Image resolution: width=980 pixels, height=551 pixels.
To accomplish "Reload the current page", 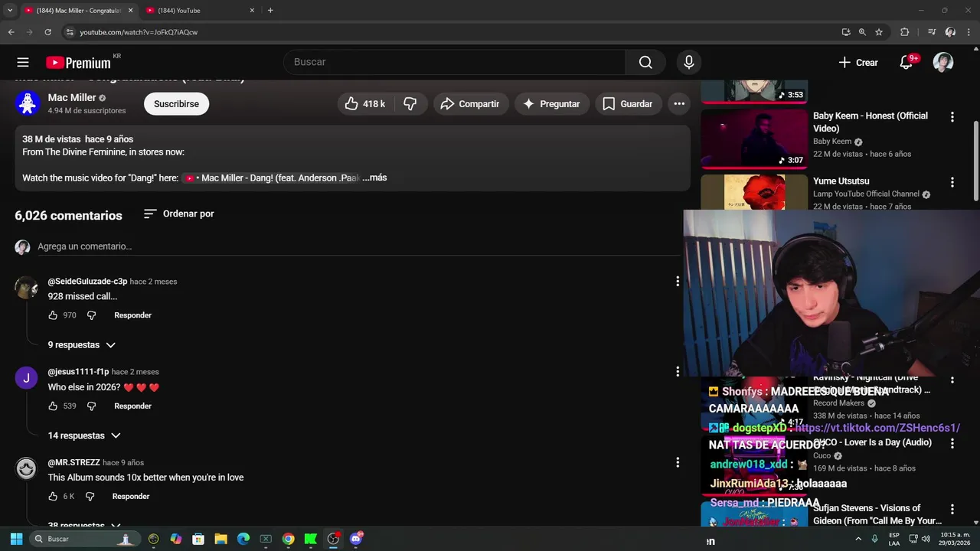I will click(x=47, y=32).
